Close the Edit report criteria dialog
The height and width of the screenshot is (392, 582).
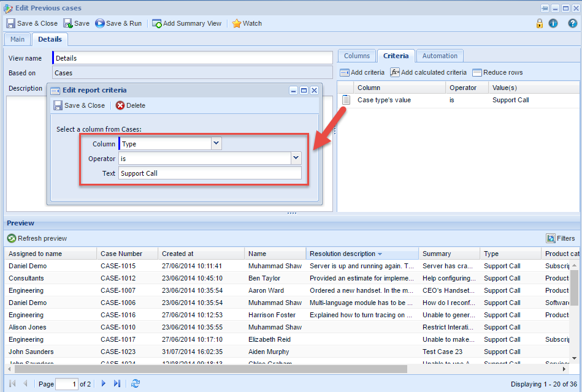pos(314,90)
